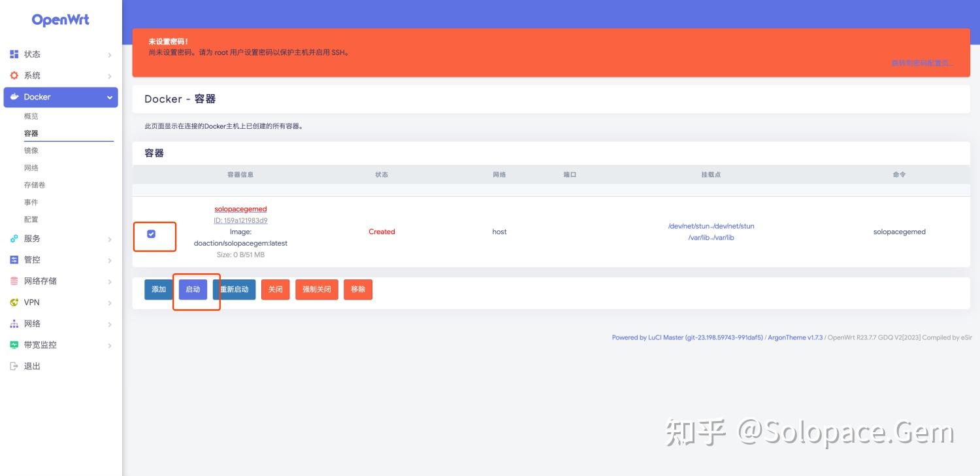
Task: Open the 服务 (Services) sidebar icon
Action: click(14, 239)
